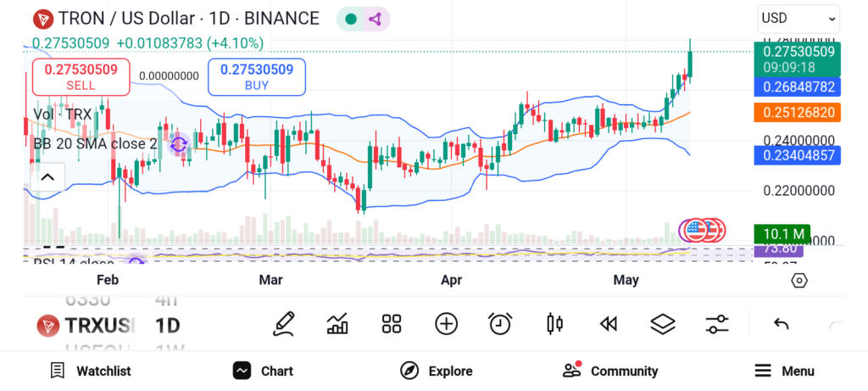Open the Community tab
Image resolution: width=868 pixels, height=391 pixels.
click(x=610, y=371)
